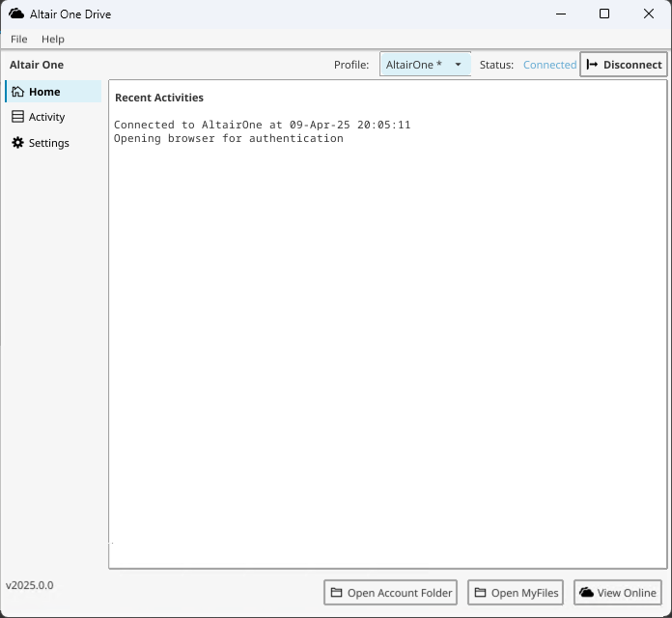The height and width of the screenshot is (618, 672).
Task: Click the Recent Activities heading
Action: pos(159,98)
